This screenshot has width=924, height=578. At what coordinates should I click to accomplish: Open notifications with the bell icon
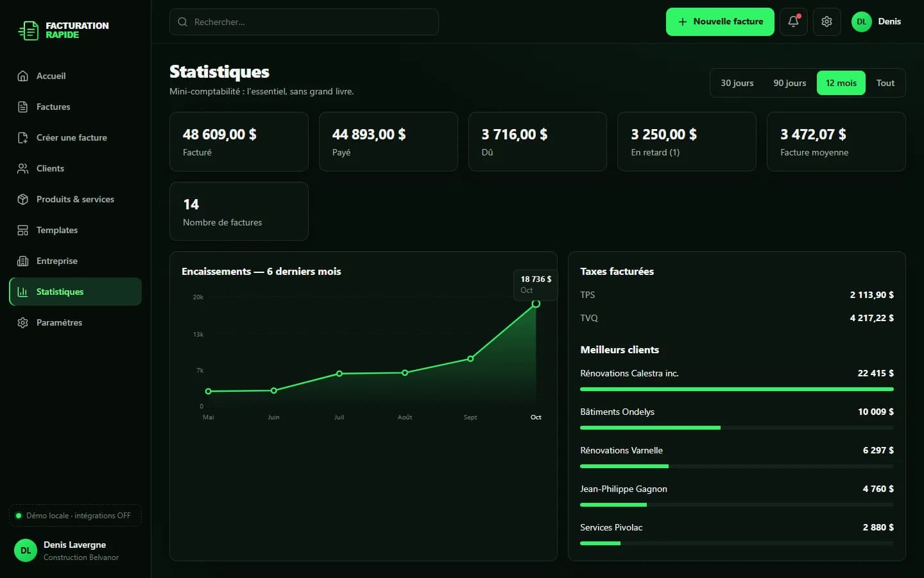click(794, 22)
